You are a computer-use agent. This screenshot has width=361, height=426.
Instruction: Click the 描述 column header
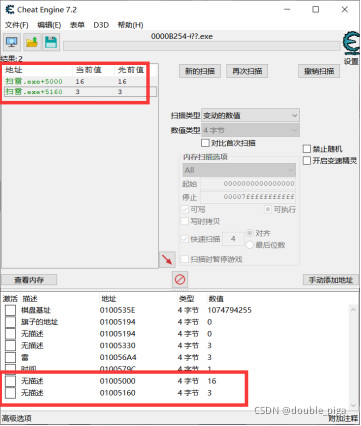[x=30, y=299]
